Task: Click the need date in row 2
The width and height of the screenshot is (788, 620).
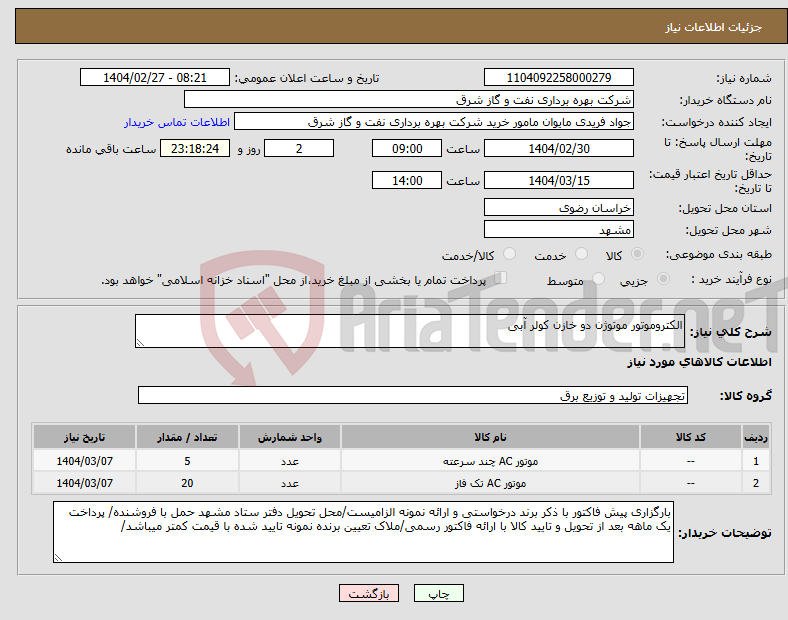Action: coord(84,483)
